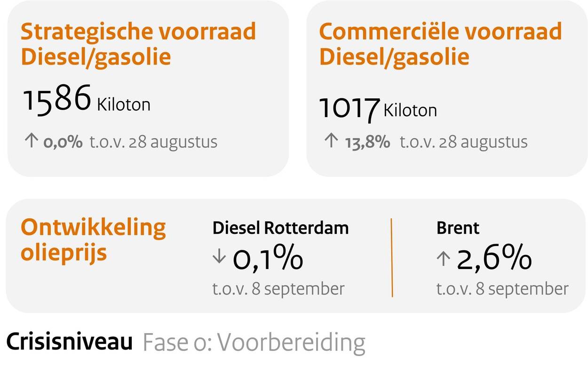Click the orange vertical divider line
588x366 pixels.
point(392,257)
